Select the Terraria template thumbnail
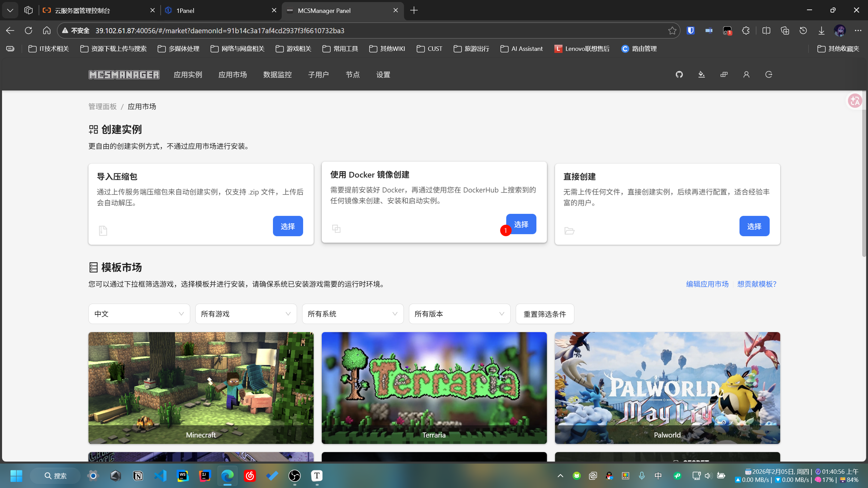 coord(434,388)
